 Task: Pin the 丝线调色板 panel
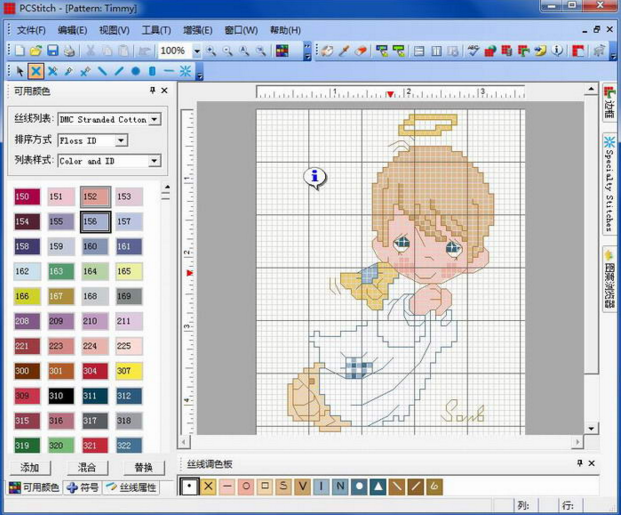[x=580, y=463]
